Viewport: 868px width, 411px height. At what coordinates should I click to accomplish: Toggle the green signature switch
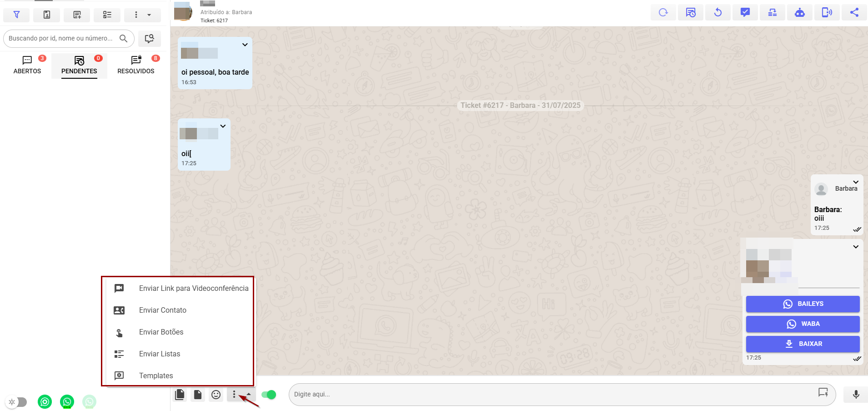[x=269, y=395]
